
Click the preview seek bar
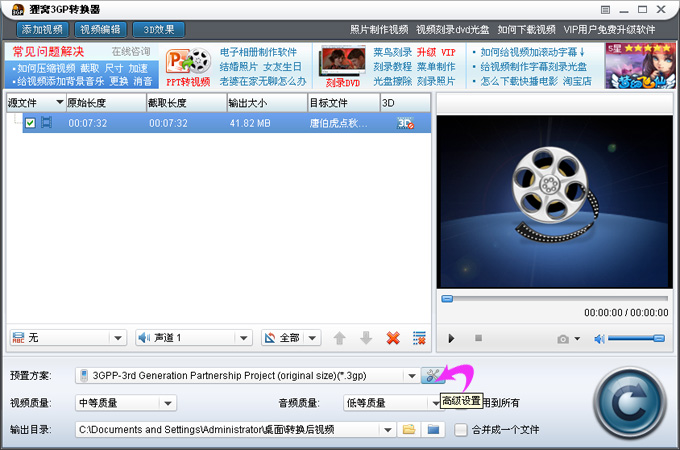tap(555, 299)
